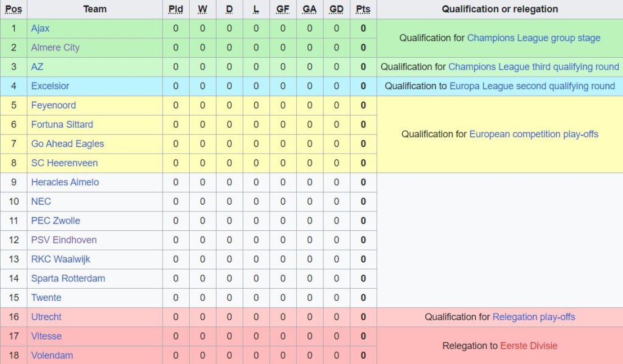Viewport: 623px width, 364px height.
Task: Open the Ajax team link
Action: coord(40,29)
